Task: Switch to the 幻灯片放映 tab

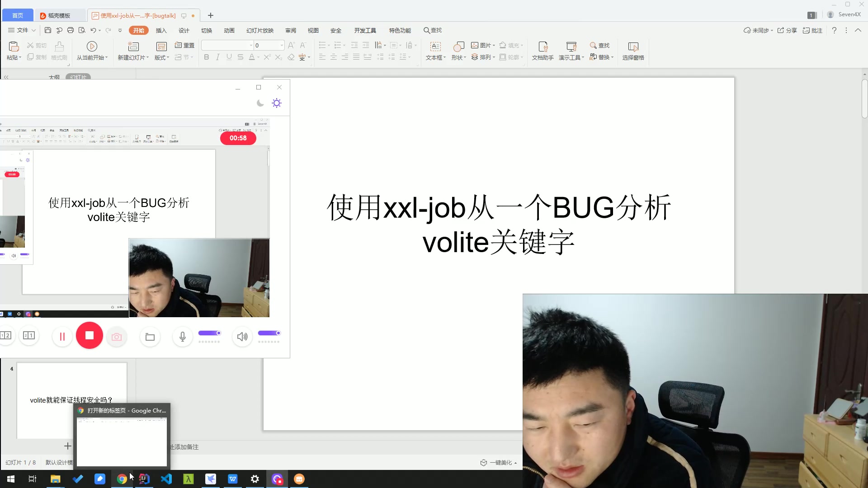Action: pos(260,30)
